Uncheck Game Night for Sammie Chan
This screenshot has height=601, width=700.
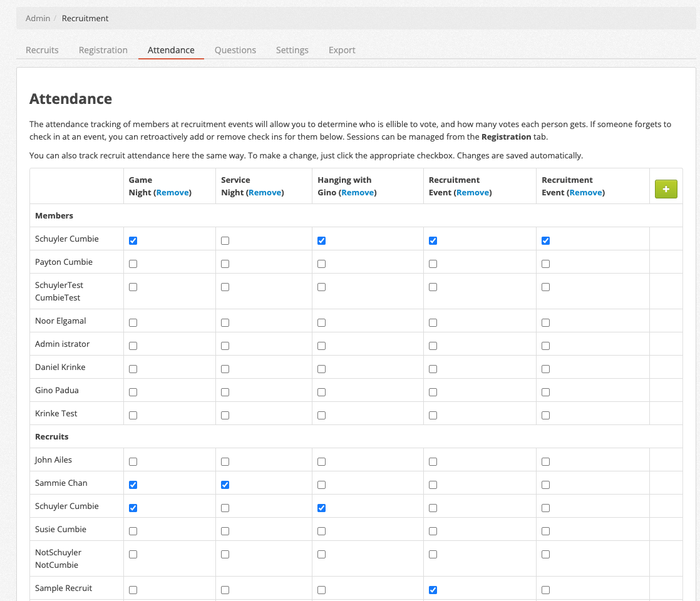point(133,485)
